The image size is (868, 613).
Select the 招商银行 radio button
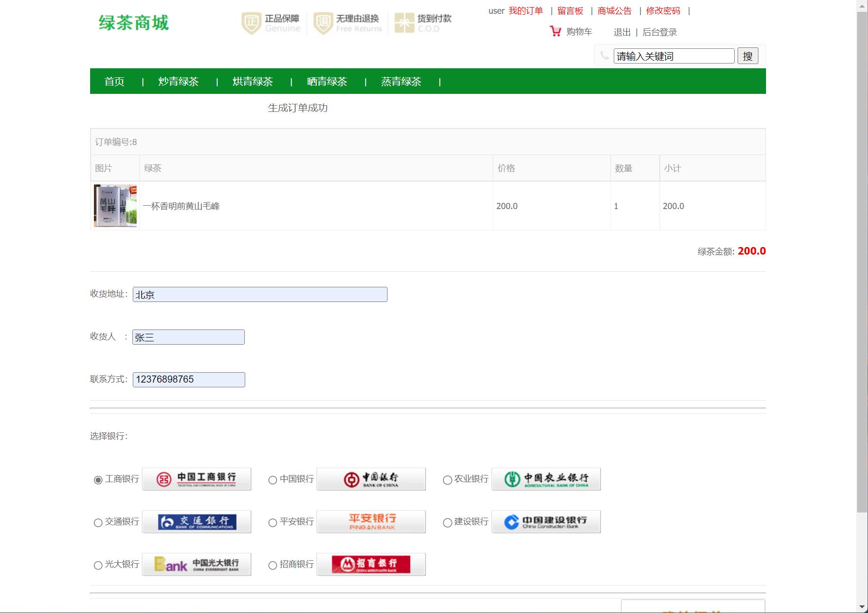pyautogui.click(x=273, y=565)
